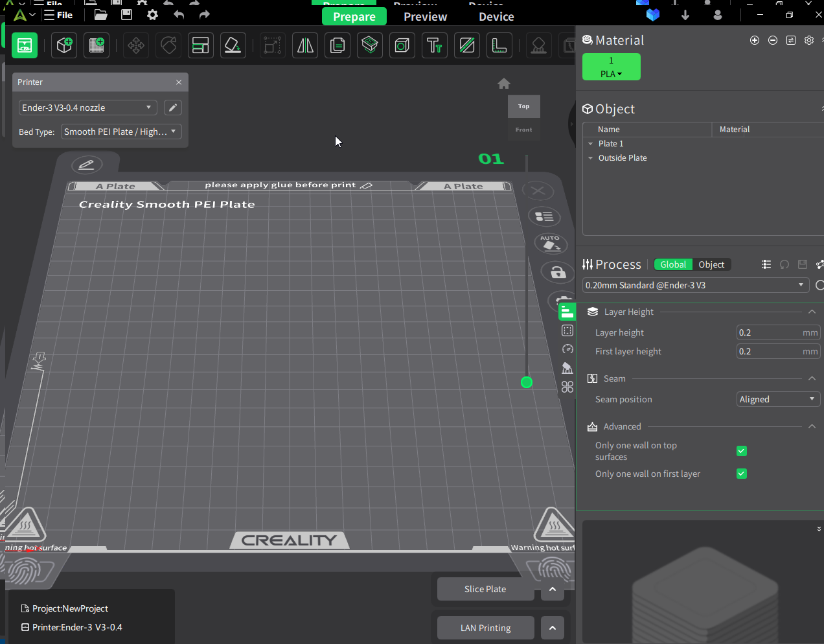
Task: Open preferences with the top gear icon
Action: (x=152, y=14)
